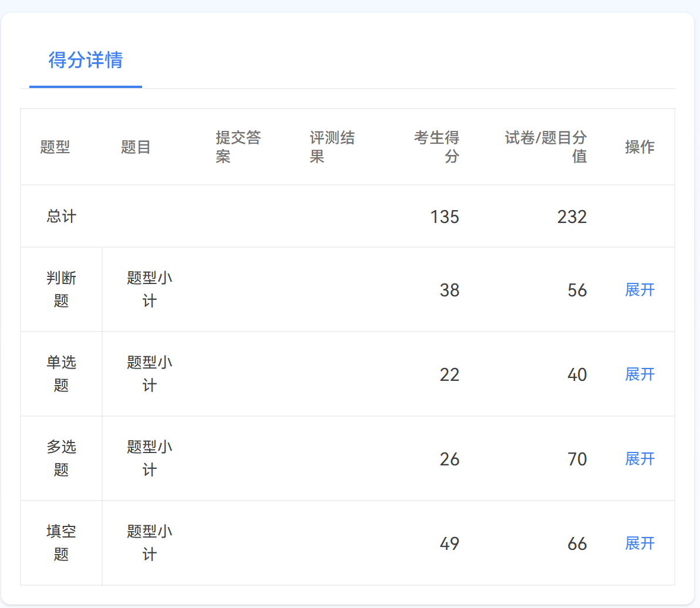Screen dimensions: 700x608
Task: Select the 单选题 question type cell
Action: 62,374
